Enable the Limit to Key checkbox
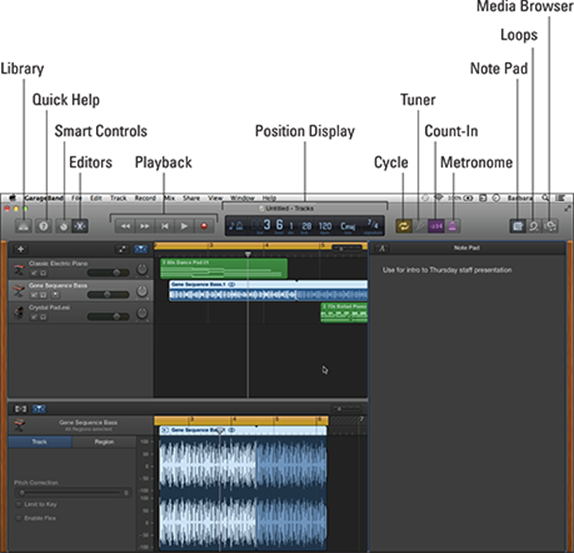This screenshot has height=553, width=574. tap(19, 504)
